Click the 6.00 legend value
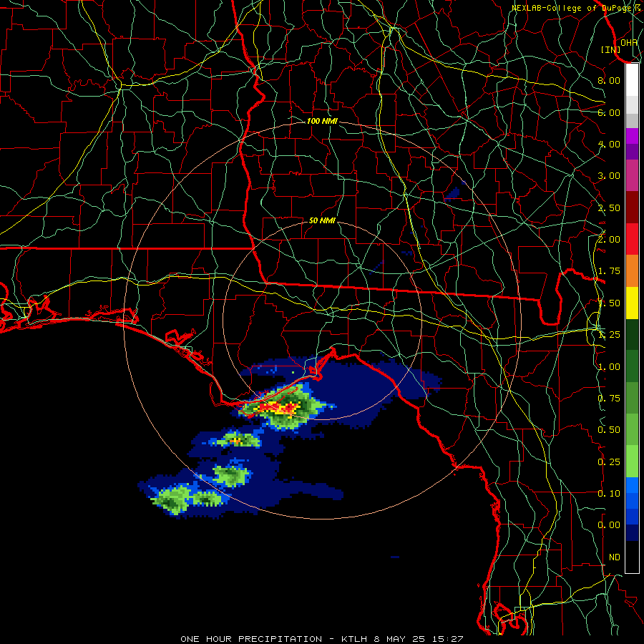The width and height of the screenshot is (644, 644). (609, 112)
